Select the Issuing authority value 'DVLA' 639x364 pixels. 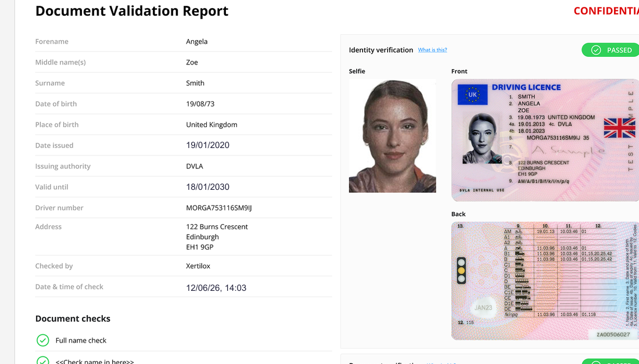tap(195, 166)
